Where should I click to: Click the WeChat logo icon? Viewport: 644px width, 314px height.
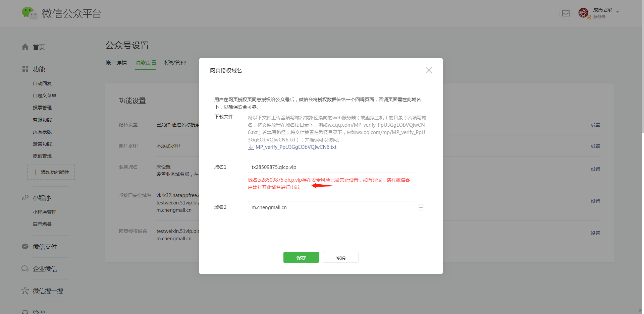coord(30,13)
